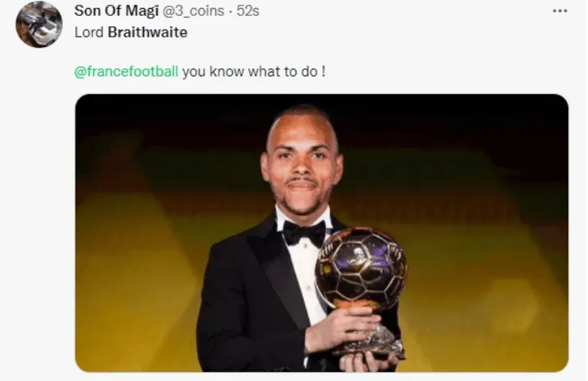Open the three-dot more options menu
The image size is (588, 381).
pos(560,11)
